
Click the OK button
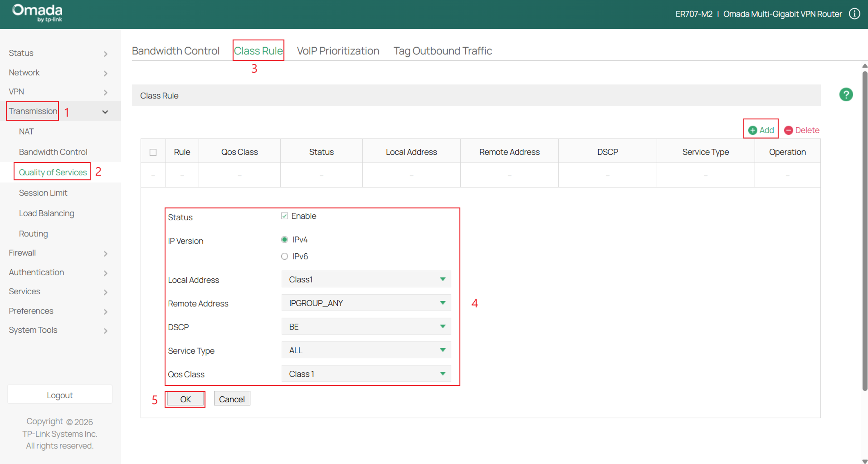(x=185, y=399)
